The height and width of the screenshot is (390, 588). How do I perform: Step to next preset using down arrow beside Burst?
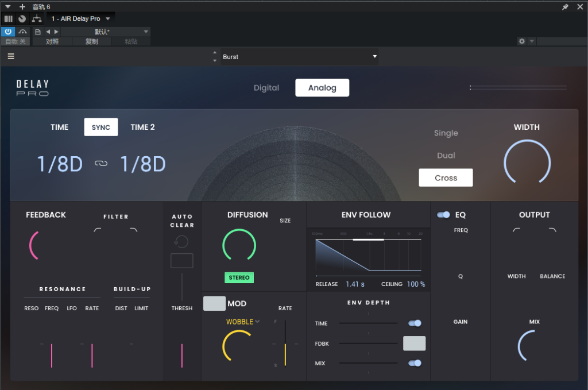(x=215, y=60)
